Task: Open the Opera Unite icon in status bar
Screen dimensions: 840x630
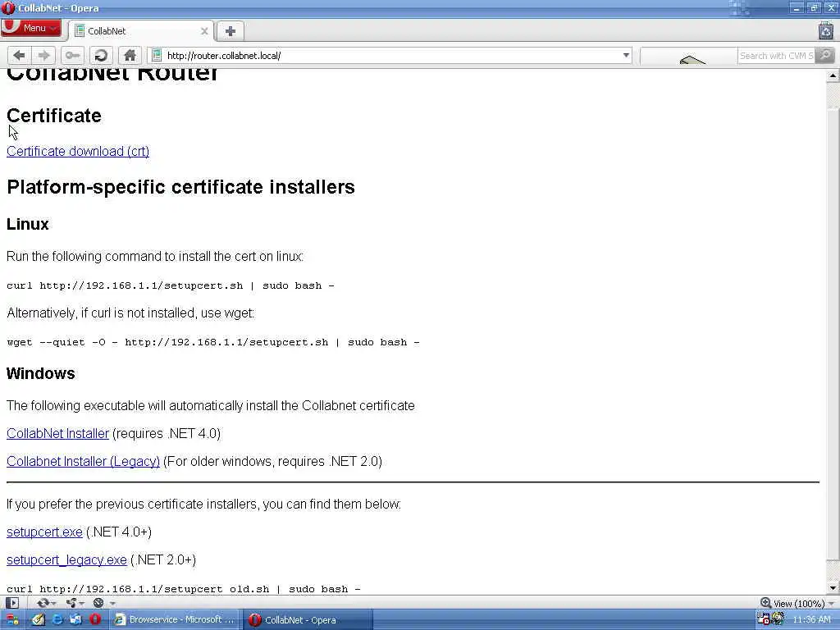Action: [71, 603]
